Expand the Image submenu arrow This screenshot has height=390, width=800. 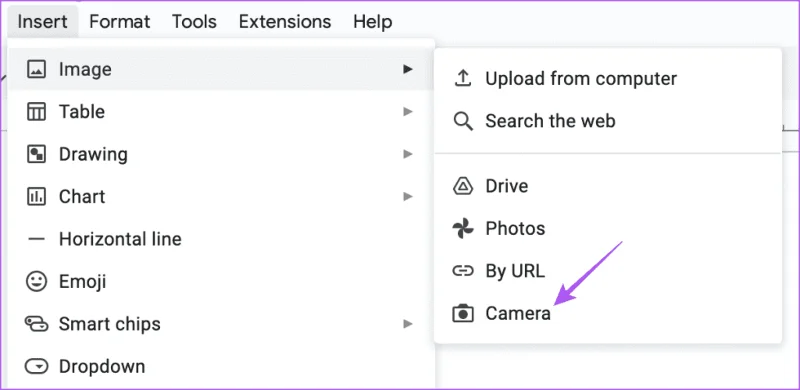point(407,69)
